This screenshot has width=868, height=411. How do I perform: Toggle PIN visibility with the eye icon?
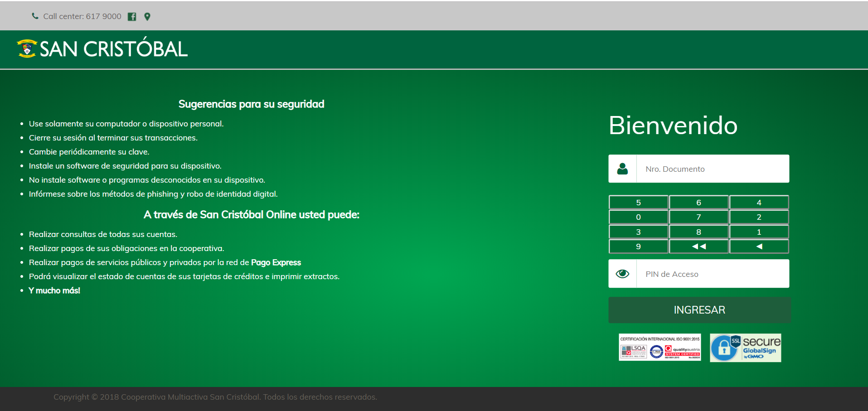coord(623,274)
